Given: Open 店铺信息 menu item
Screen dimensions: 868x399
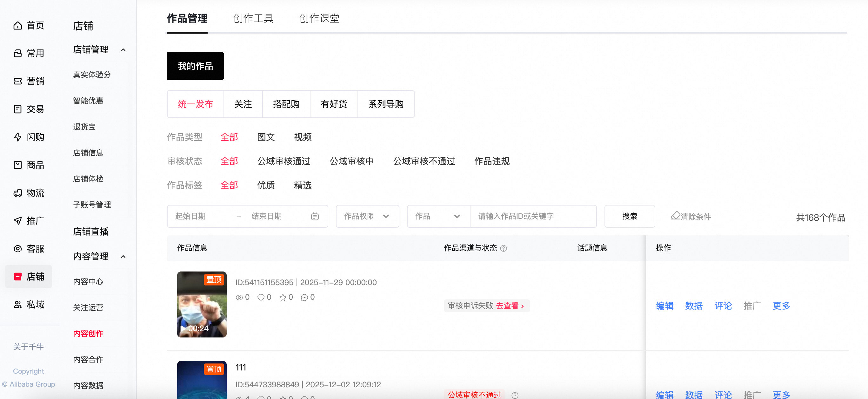Looking at the screenshot, I should point(88,153).
